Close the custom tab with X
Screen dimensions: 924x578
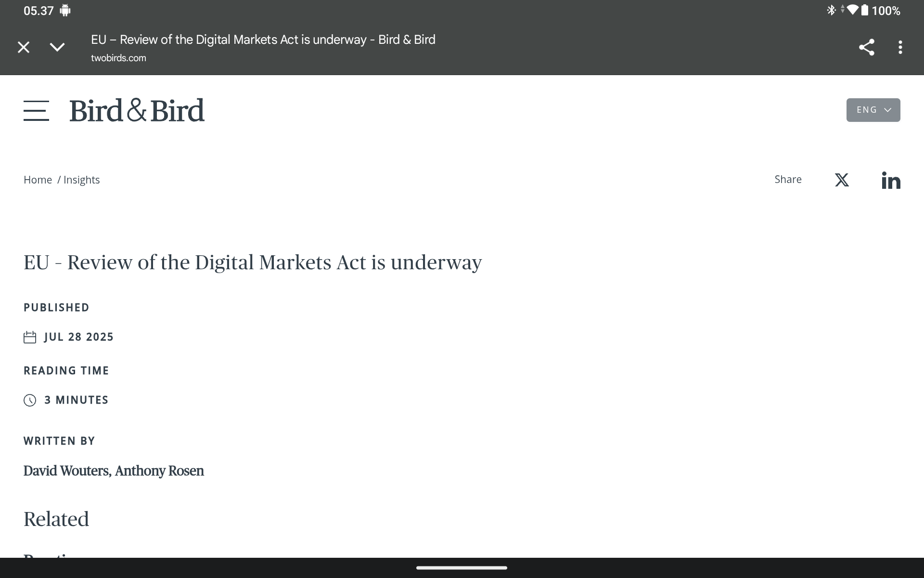[24, 47]
